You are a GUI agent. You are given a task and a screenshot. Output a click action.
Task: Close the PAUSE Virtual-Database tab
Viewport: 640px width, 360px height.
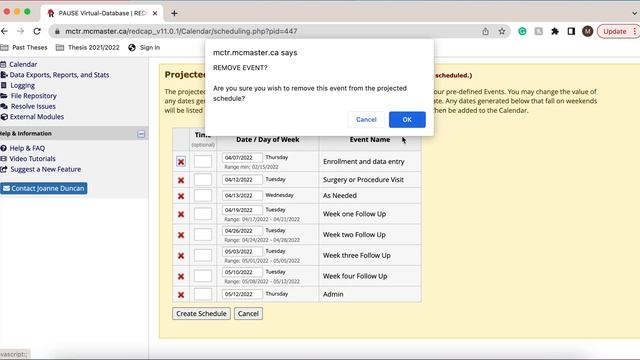[x=155, y=13]
